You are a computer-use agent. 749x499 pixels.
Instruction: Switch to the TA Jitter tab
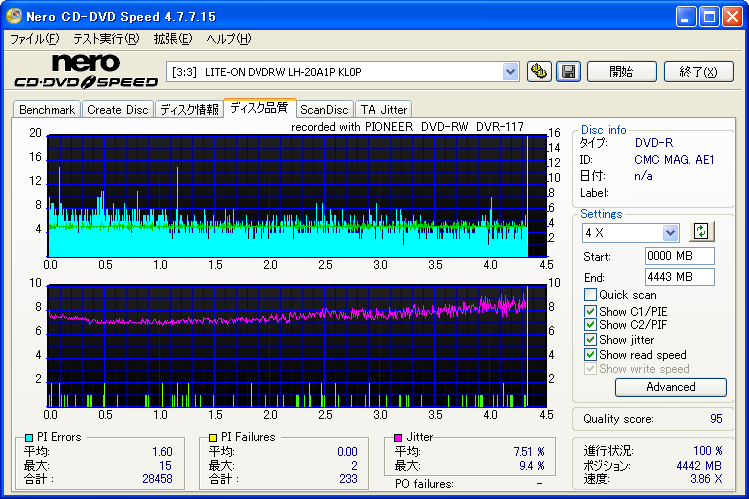384,110
